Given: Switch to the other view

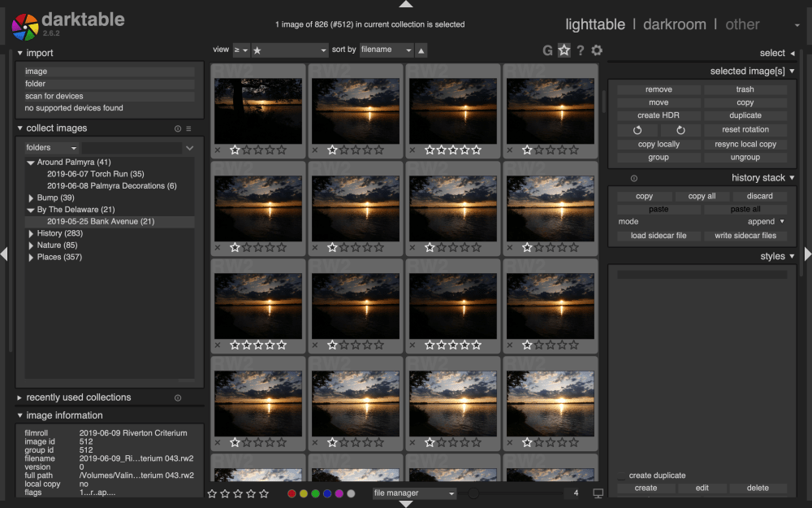Looking at the screenshot, I should click(742, 24).
